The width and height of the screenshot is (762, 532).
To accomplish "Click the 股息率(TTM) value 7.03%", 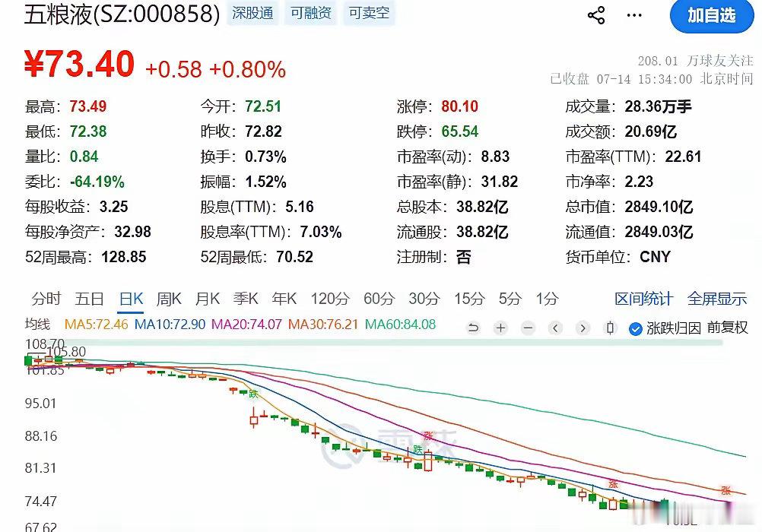I will point(321,232).
